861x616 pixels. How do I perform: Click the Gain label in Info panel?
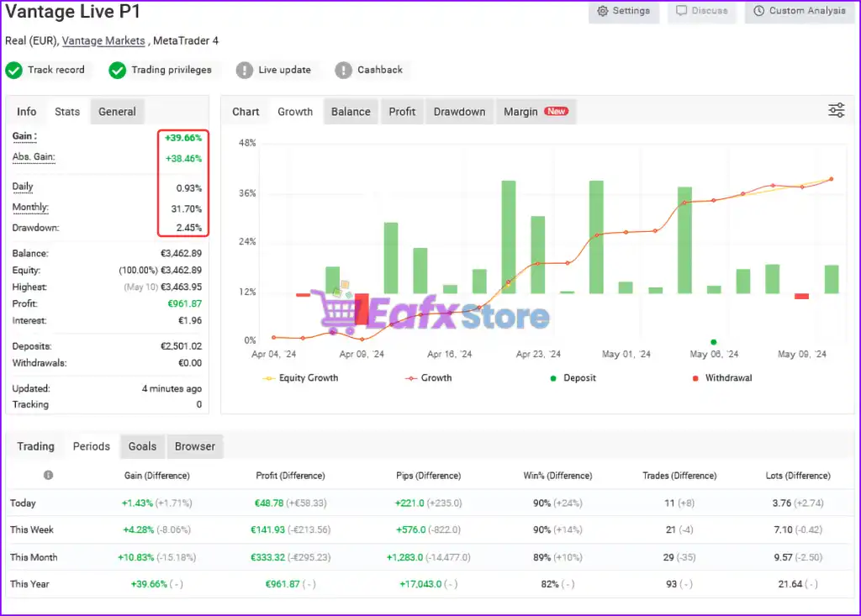coord(24,136)
